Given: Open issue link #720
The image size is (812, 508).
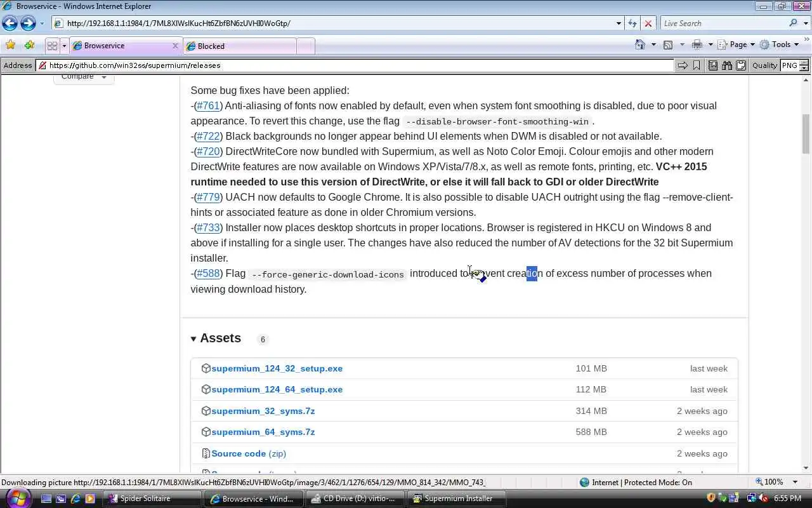Looking at the screenshot, I should (x=208, y=151).
